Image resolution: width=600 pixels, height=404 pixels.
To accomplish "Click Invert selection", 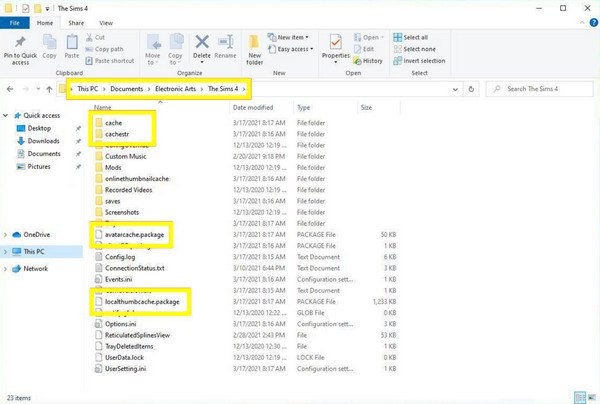I will click(x=419, y=60).
